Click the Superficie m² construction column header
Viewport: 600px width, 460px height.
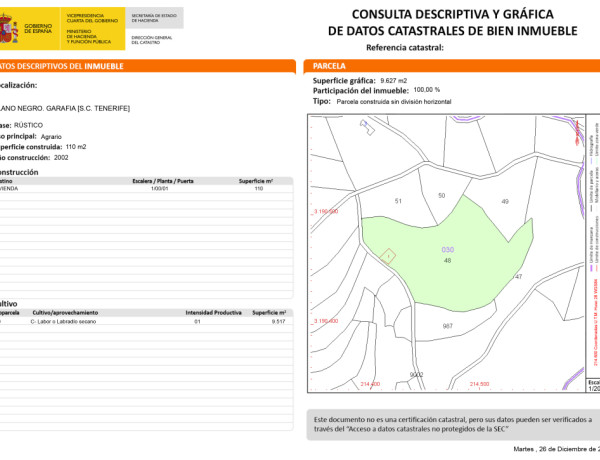[257, 181]
